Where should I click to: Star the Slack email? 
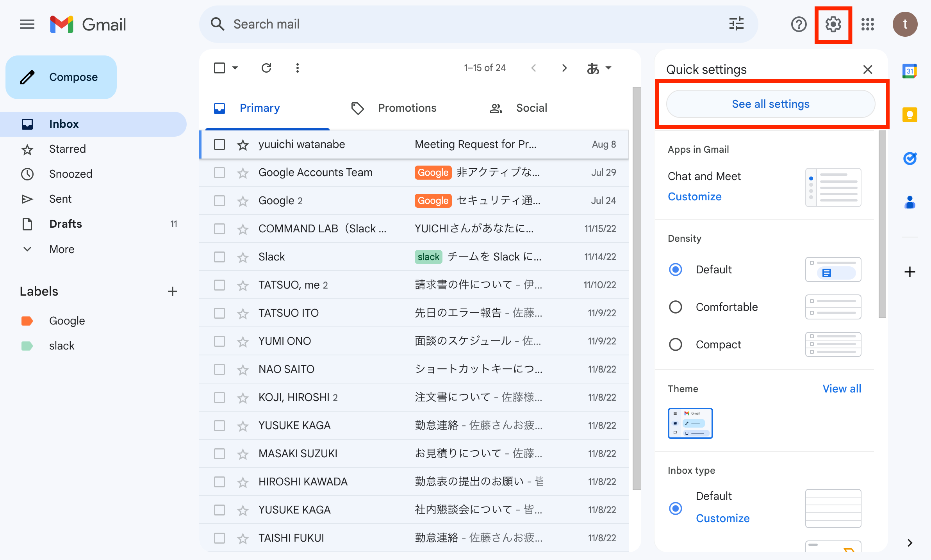tap(243, 257)
